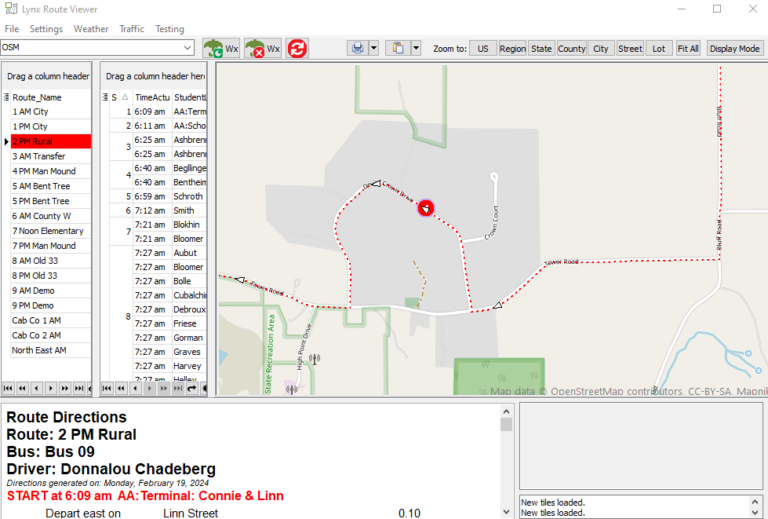Zoom map to County level
This screenshot has width=768, height=519.
coord(572,48)
